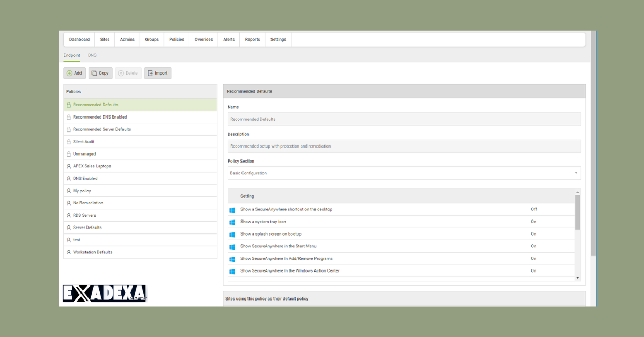644x337 pixels.
Task: Switch to the DNS tab
Action: [x=92, y=55]
